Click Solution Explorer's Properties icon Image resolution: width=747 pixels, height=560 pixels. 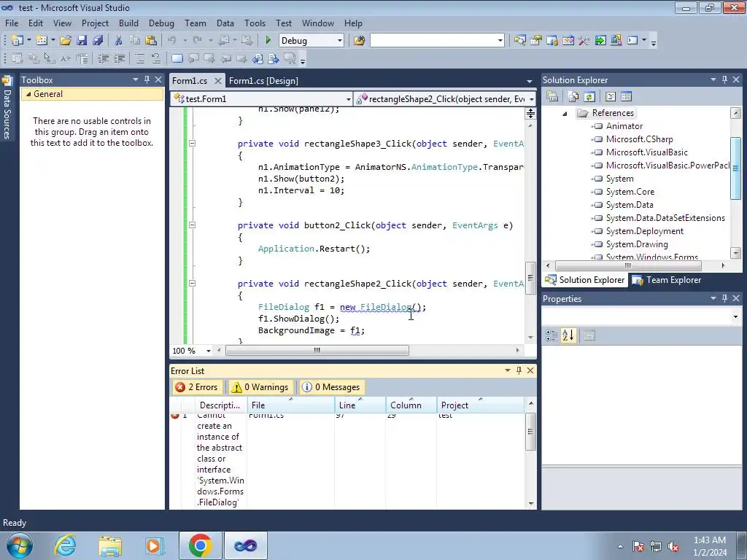(552, 97)
